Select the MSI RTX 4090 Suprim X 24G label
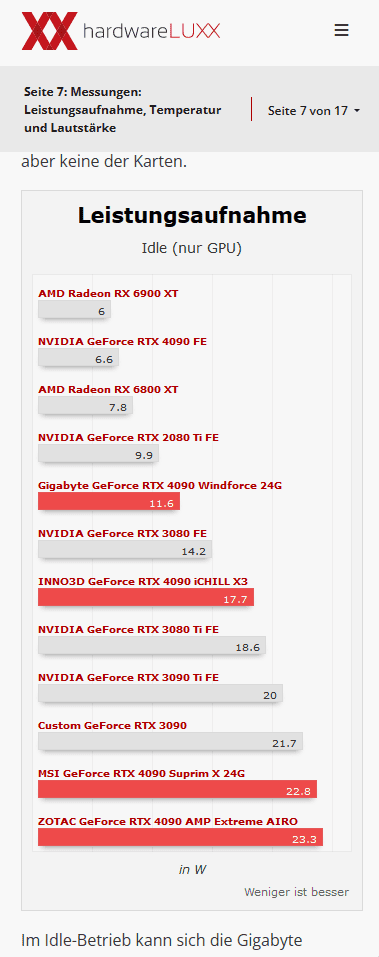The width and height of the screenshot is (379, 957). coord(142,774)
